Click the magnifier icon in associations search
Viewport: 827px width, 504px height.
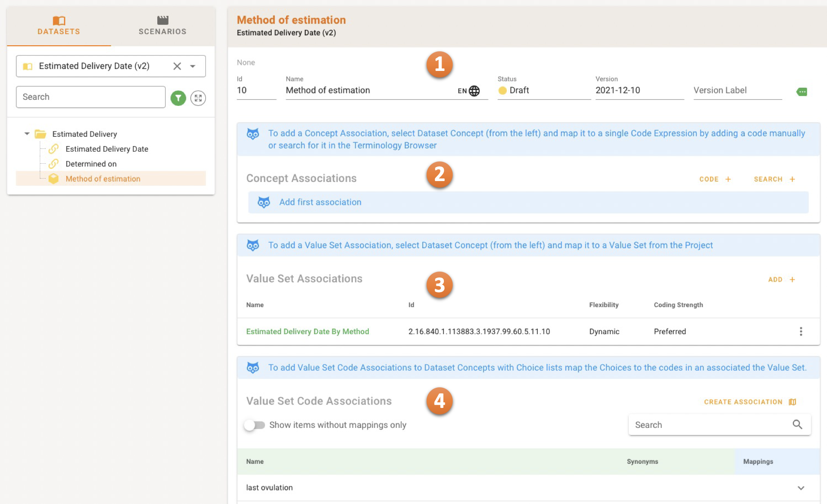[797, 424]
